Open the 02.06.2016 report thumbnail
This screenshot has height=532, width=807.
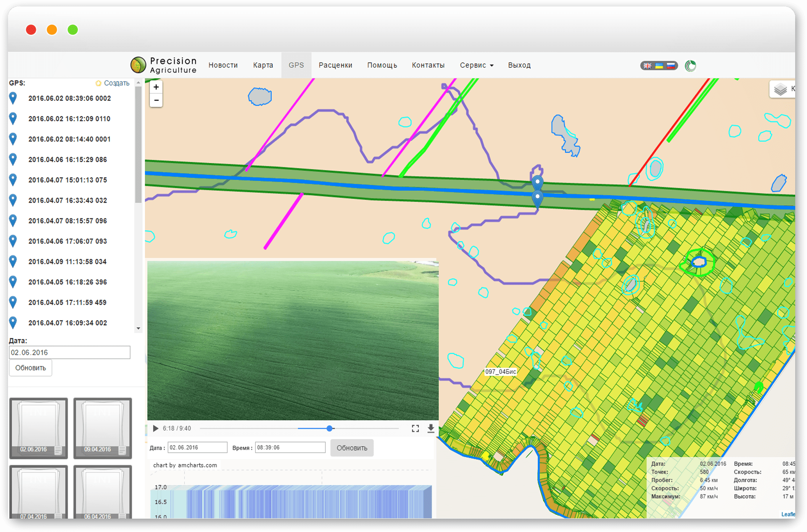(39, 428)
